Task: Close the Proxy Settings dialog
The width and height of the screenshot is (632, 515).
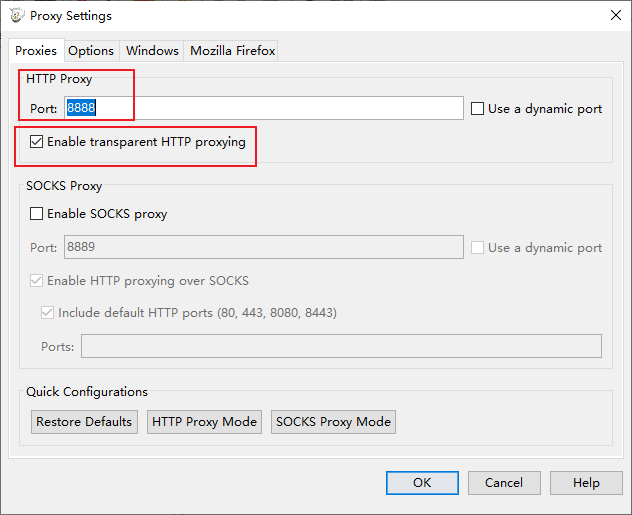Action: (612, 15)
